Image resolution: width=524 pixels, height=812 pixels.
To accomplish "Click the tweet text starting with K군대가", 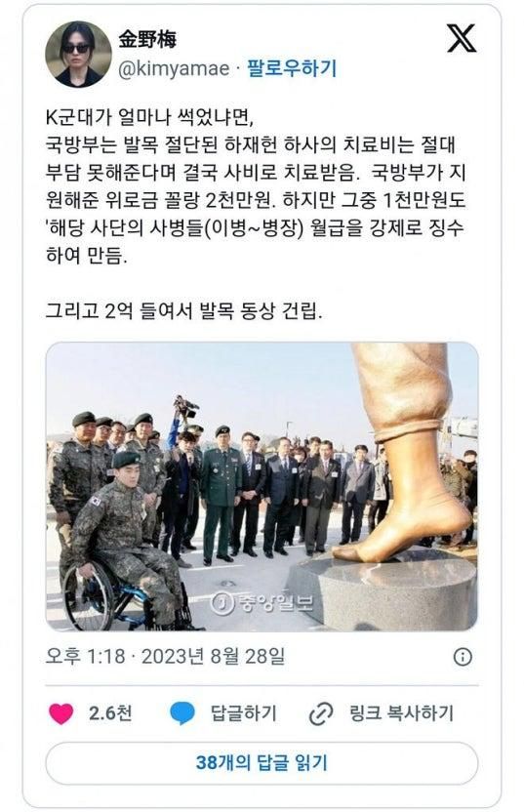I will [256, 186].
